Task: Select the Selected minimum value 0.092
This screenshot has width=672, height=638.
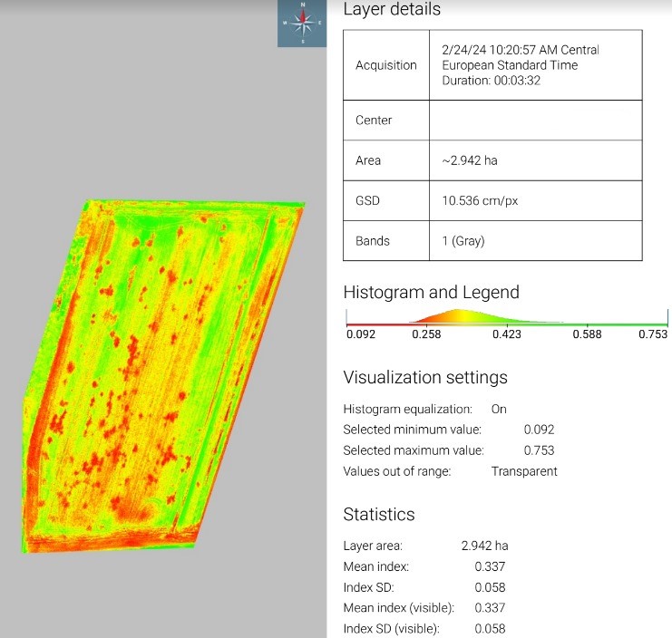Action: pyautogui.click(x=539, y=430)
